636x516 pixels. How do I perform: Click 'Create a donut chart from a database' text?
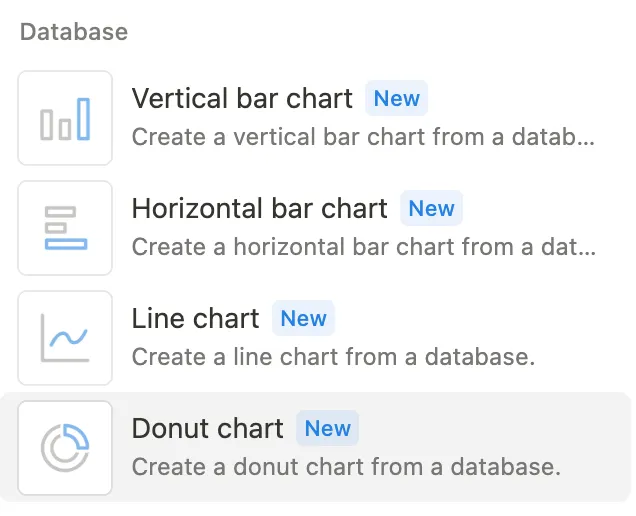coord(346,466)
